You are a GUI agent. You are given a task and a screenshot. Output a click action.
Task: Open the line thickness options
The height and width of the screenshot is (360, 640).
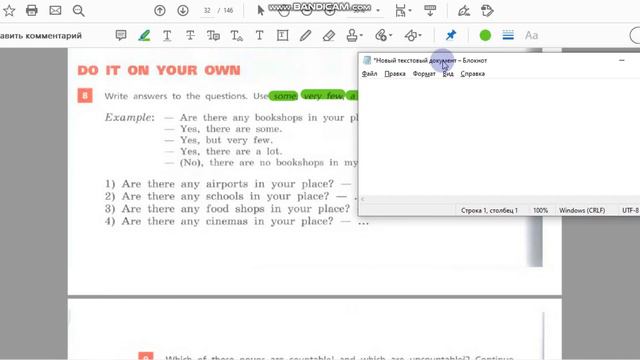[508, 36]
